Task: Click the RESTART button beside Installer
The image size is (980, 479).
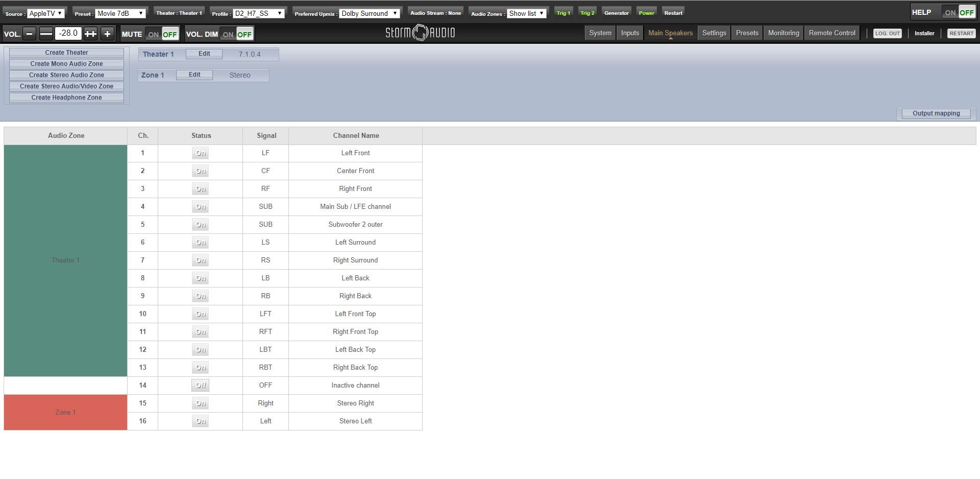Action: point(962,34)
